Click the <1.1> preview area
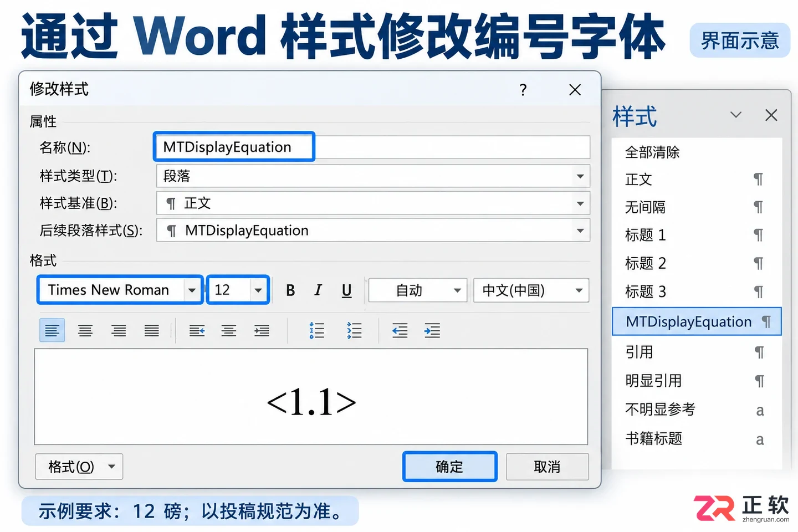Screen dimensions: 798x532 tap(311, 397)
